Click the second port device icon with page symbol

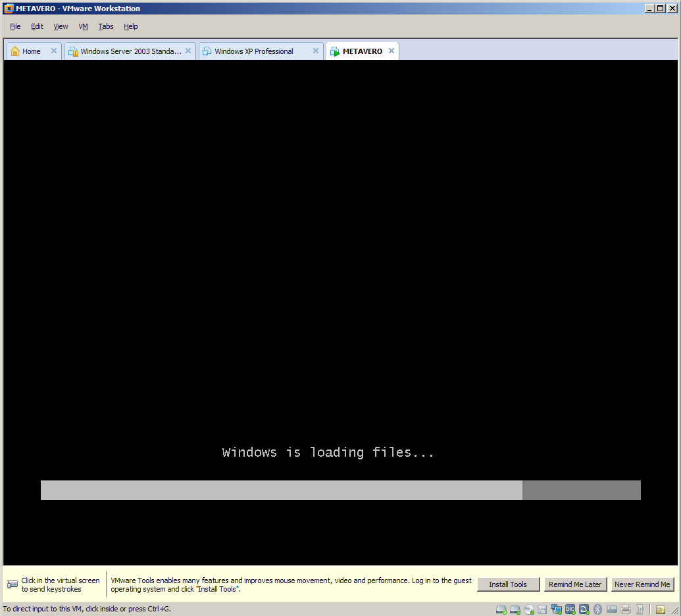584,609
